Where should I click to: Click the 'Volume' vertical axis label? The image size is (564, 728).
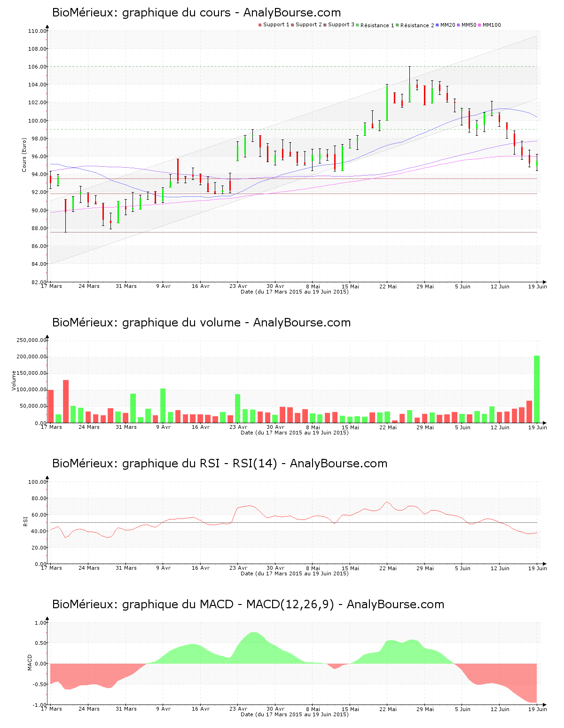point(14,381)
